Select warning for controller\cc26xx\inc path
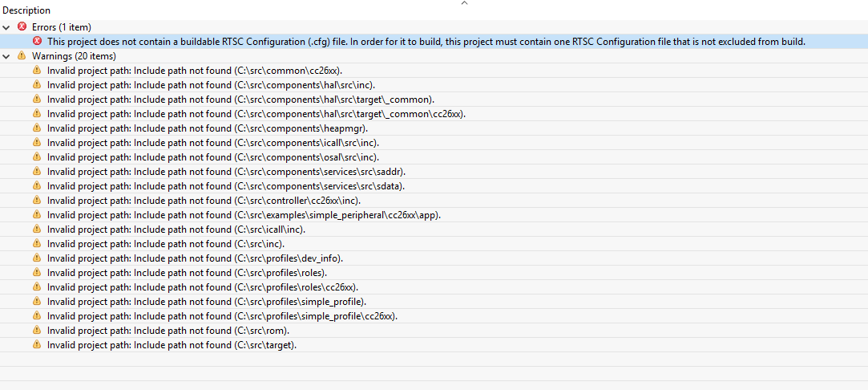 coord(204,201)
